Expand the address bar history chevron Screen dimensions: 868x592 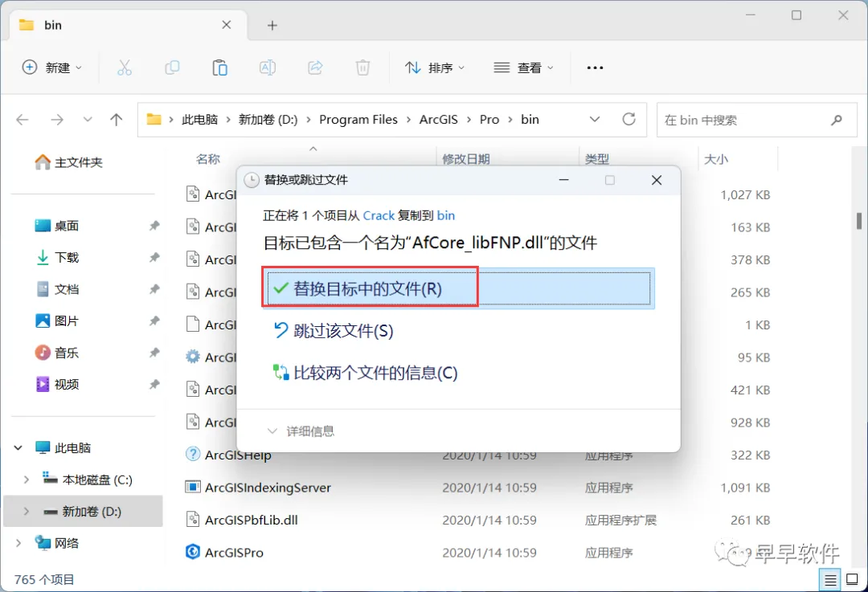[x=595, y=120]
